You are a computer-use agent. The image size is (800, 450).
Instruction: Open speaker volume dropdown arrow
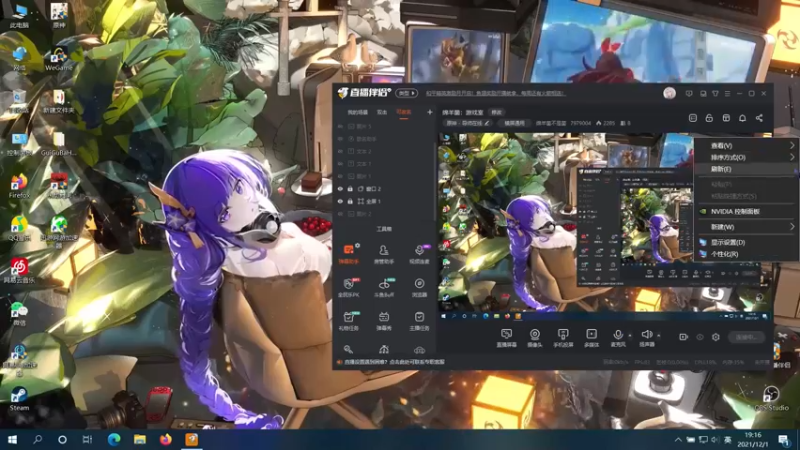659,335
